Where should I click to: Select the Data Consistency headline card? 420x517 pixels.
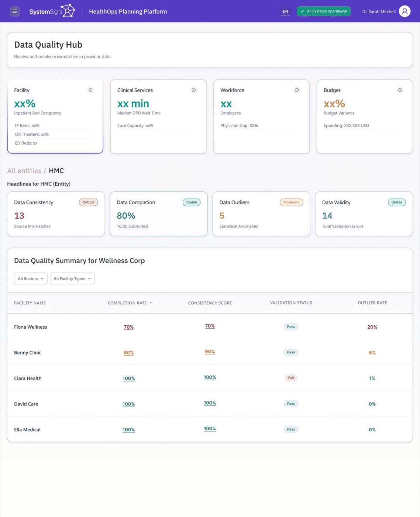[56, 214]
